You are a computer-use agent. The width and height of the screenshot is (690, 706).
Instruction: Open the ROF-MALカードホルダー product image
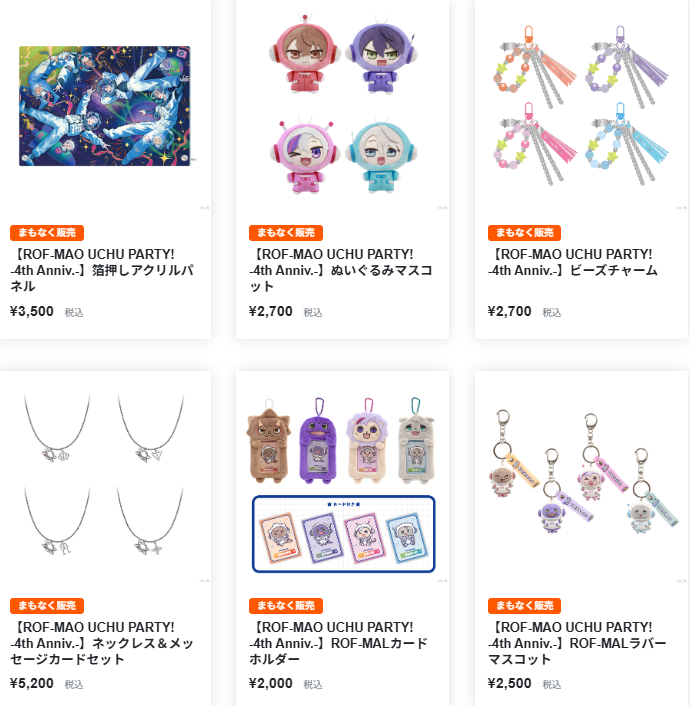[342, 478]
